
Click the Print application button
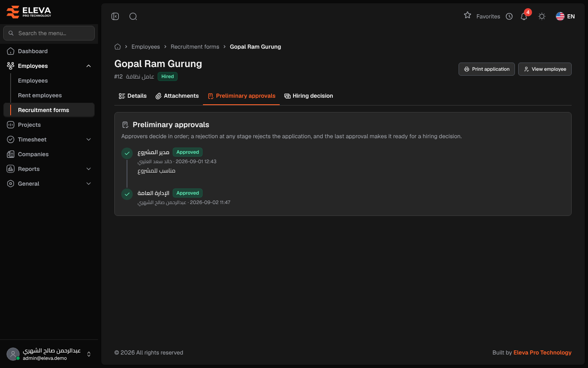[x=487, y=69]
